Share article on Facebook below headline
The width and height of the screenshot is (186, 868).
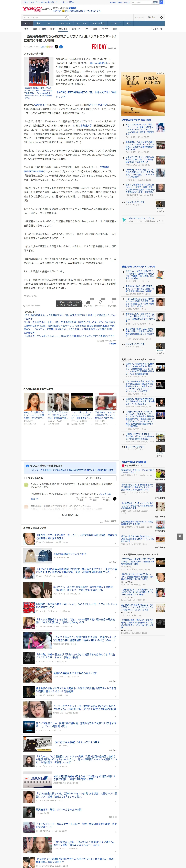[x=61, y=47]
